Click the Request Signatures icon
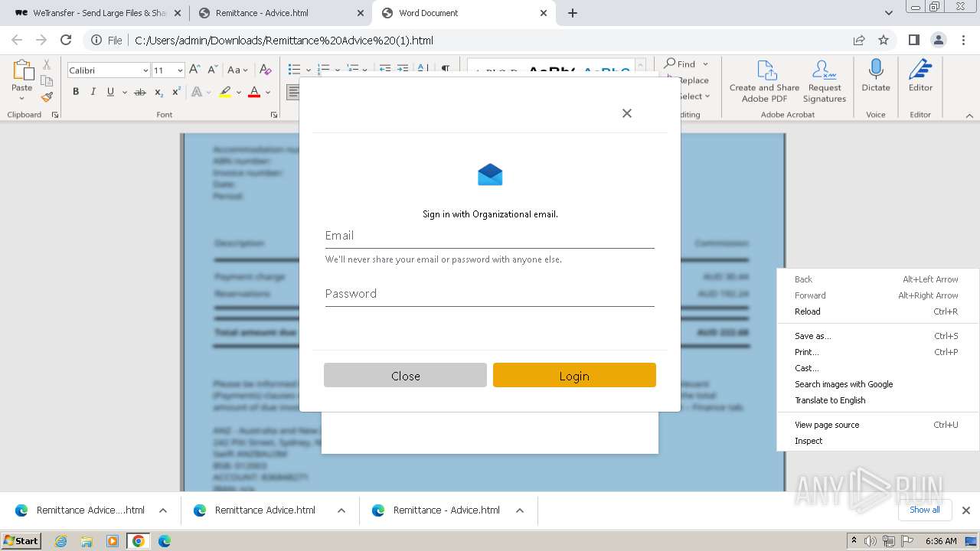980x551 pixels. tap(824, 70)
